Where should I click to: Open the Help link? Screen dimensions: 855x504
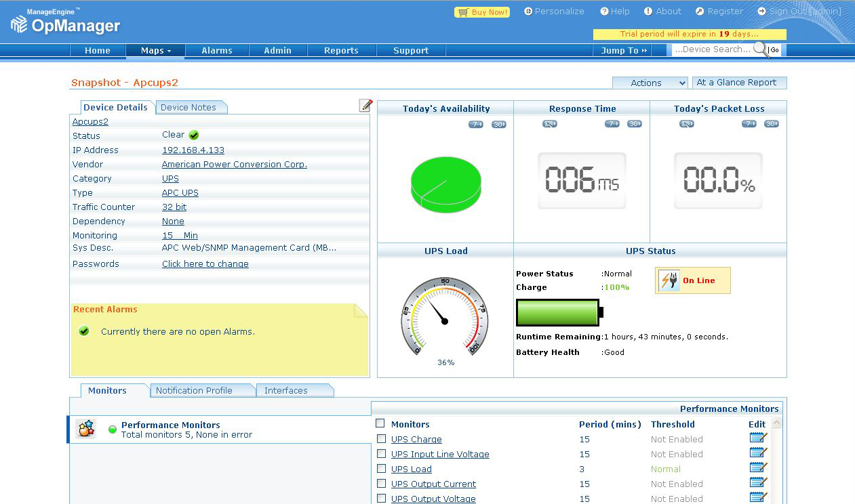coord(615,12)
